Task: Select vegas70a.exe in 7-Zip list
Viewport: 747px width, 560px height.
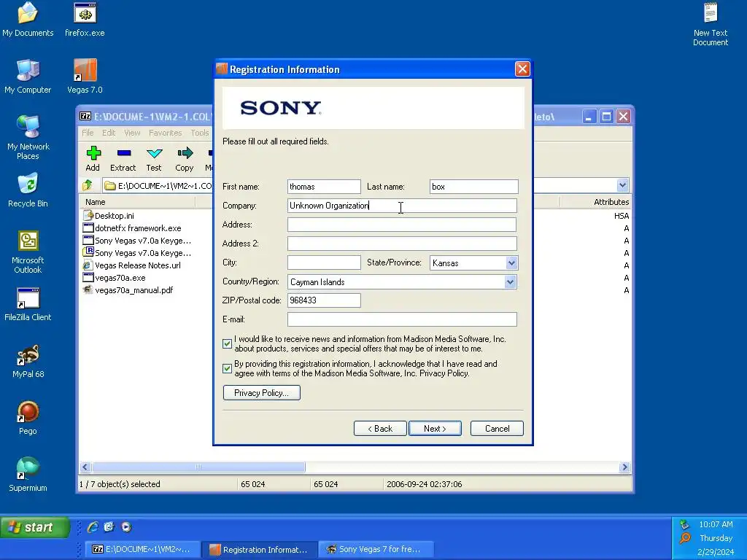Action: click(115, 278)
